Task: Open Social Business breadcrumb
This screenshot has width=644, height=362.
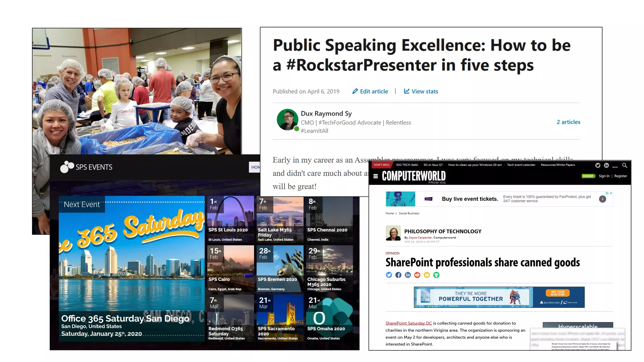Action: pos(409,213)
